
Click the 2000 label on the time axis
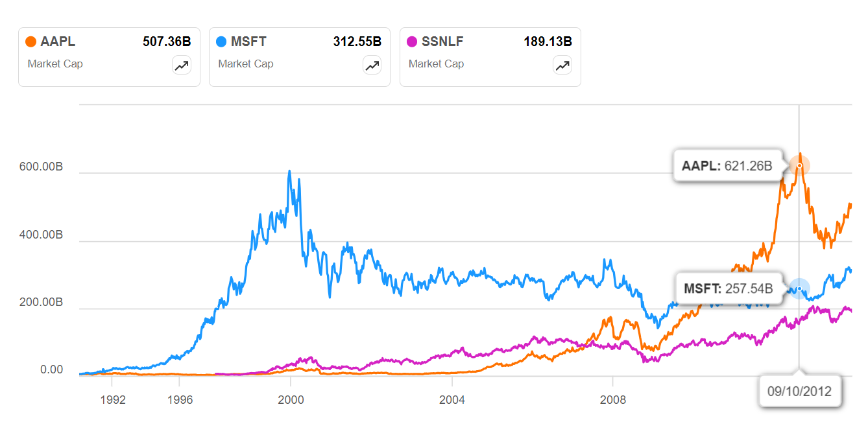point(291,399)
